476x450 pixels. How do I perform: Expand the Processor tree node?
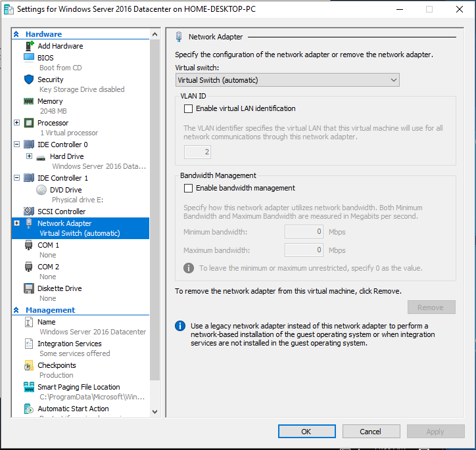point(17,123)
